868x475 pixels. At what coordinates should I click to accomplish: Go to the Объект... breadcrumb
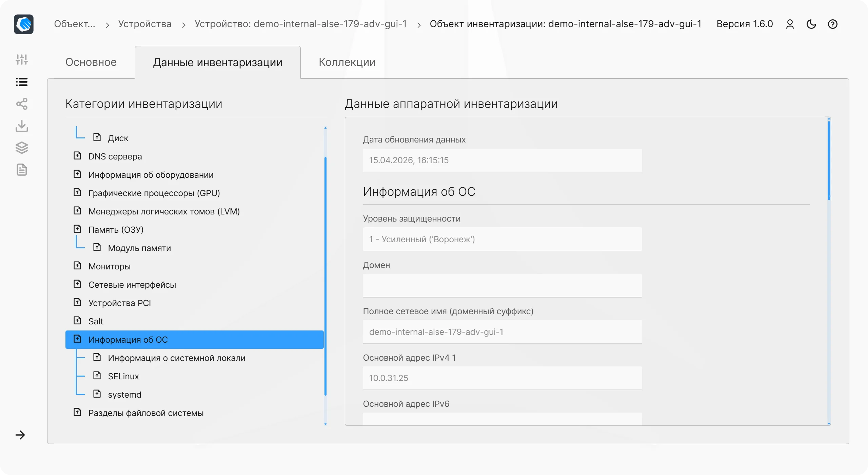pos(75,24)
